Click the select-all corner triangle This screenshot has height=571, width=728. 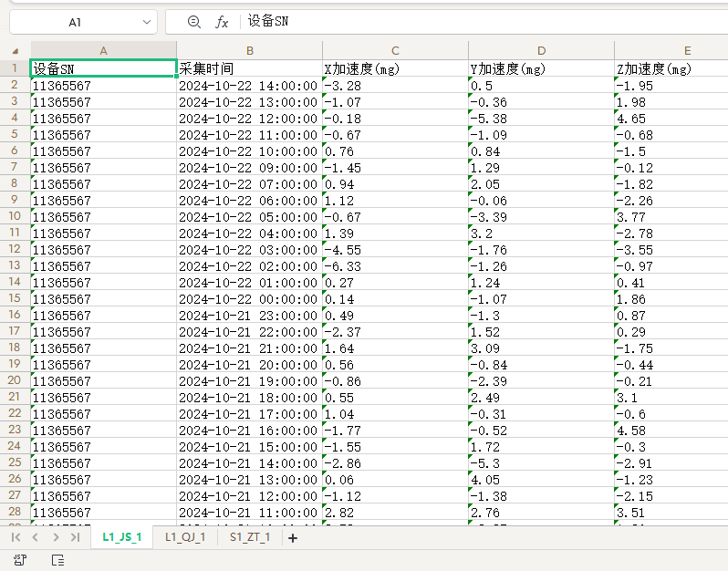coord(16,51)
